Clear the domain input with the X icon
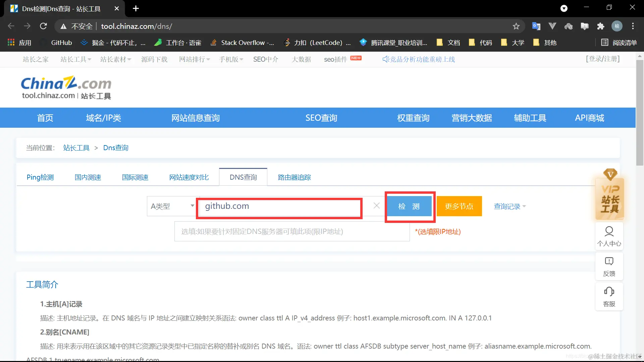 (376, 205)
